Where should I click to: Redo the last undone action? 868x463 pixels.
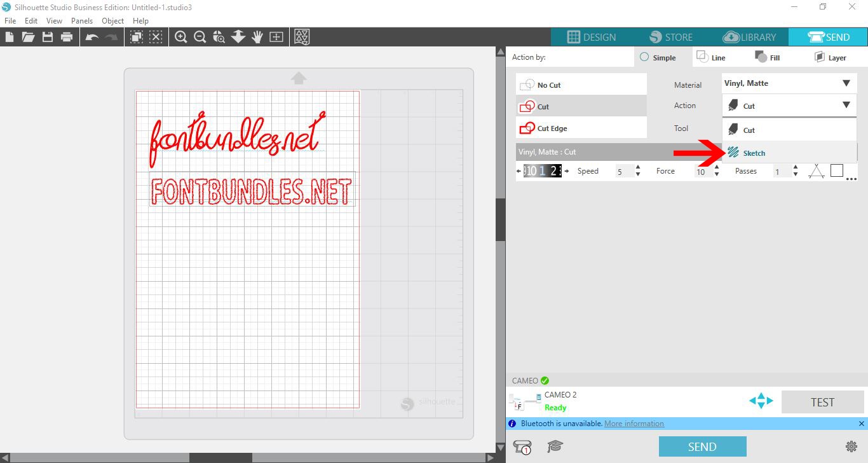(x=111, y=38)
